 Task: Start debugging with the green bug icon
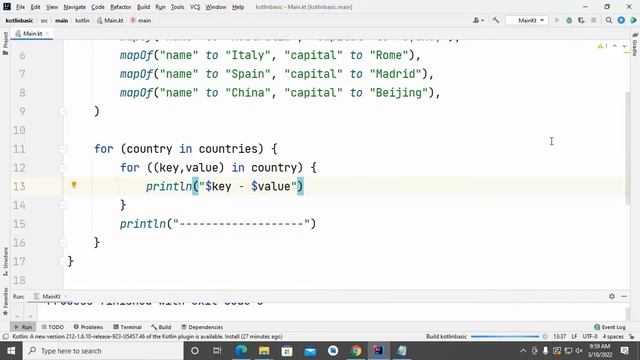[569, 20]
